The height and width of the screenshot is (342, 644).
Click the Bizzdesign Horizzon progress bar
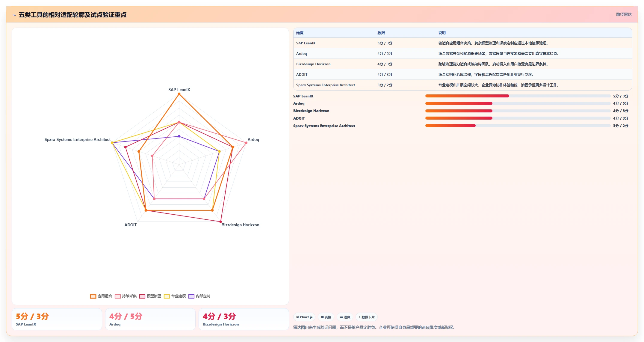518,111
